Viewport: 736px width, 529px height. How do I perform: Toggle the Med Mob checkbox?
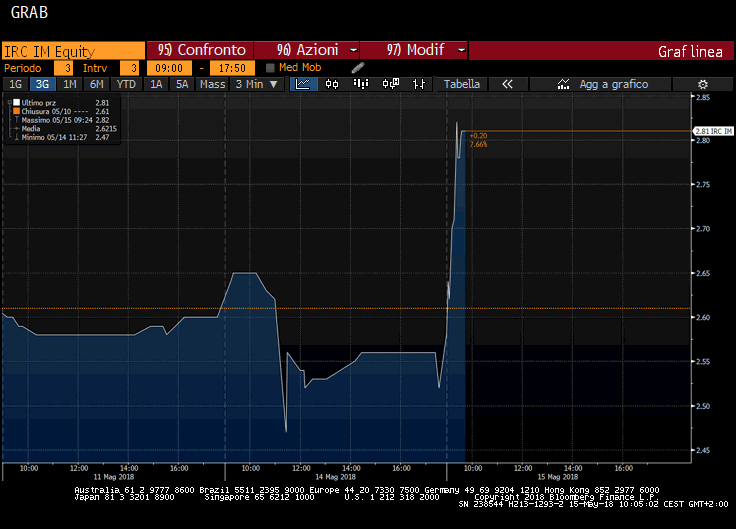[270, 68]
